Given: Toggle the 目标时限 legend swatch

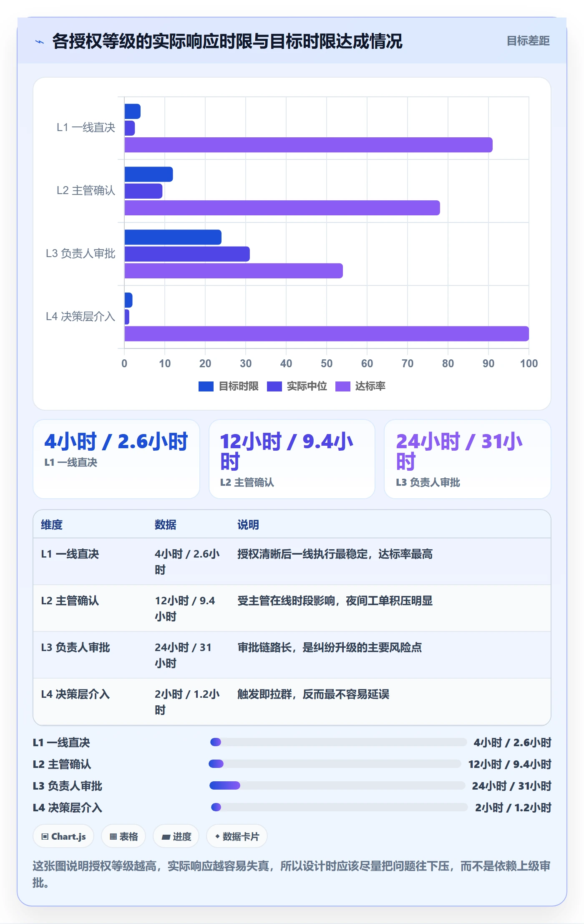Looking at the screenshot, I should (x=206, y=386).
